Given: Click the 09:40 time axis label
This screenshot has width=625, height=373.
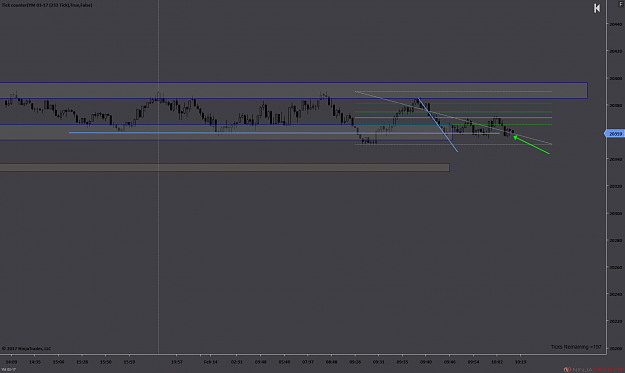Looking at the screenshot, I should click(426, 362).
